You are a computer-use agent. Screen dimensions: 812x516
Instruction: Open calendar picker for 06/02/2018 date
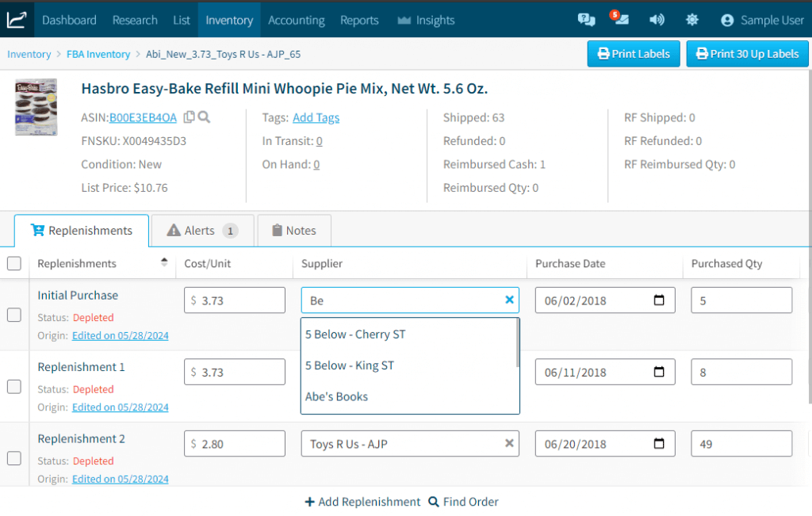(x=658, y=300)
